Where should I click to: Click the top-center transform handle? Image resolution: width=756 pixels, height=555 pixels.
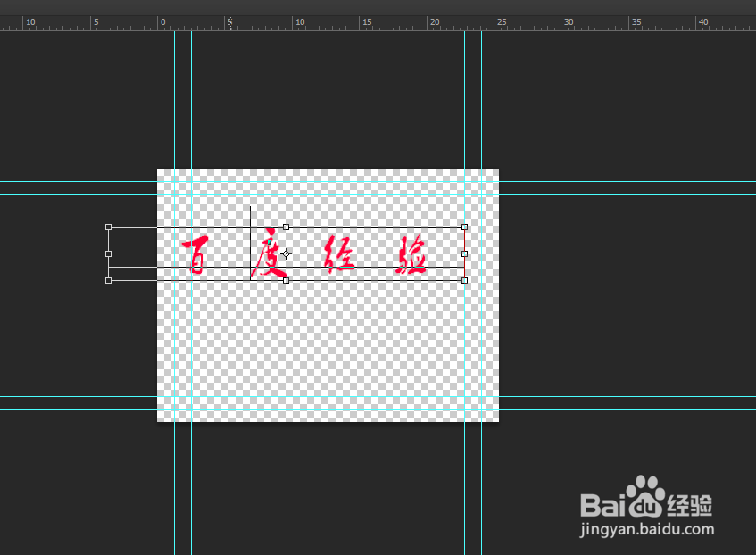coord(287,228)
